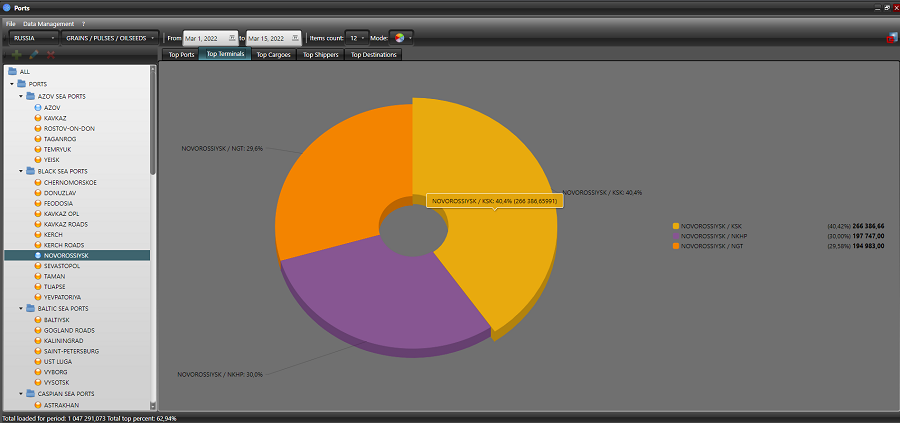This screenshot has width=900, height=423.
Task: Click the TUAPSE port orange icon
Action: click(38, 286)
